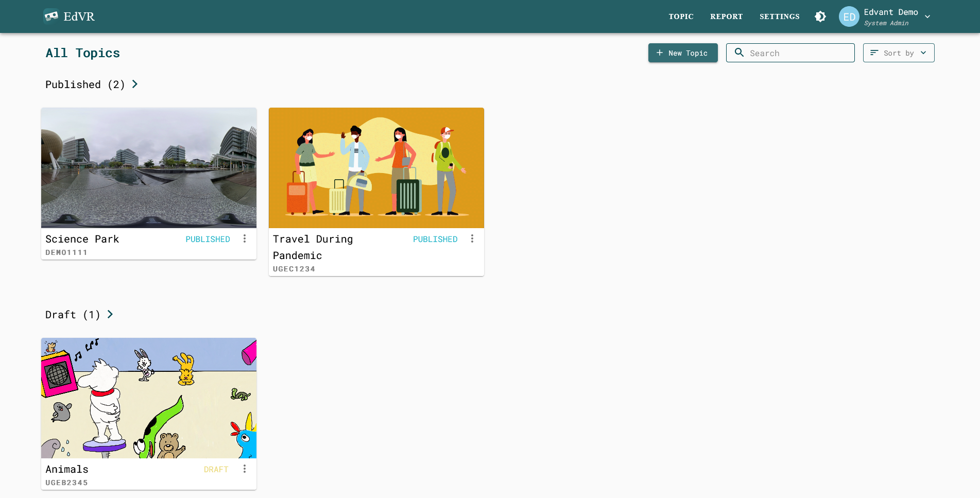Expand the Edvant Demo account dropdown
Viewport: 980px width, 498px height.
pyautogui.click(x=927, y=16)
